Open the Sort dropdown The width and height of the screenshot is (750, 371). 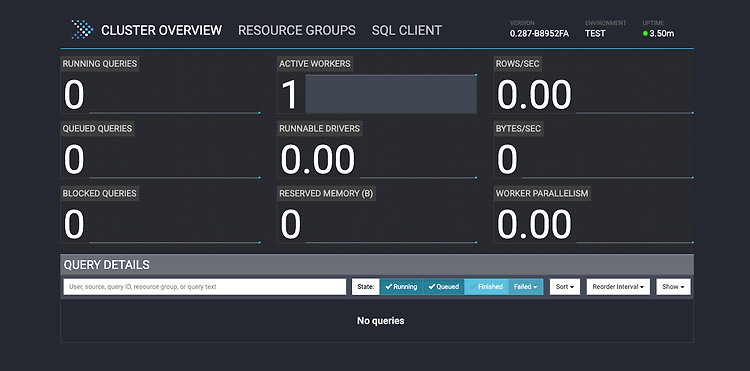click(x=565, y=287)
